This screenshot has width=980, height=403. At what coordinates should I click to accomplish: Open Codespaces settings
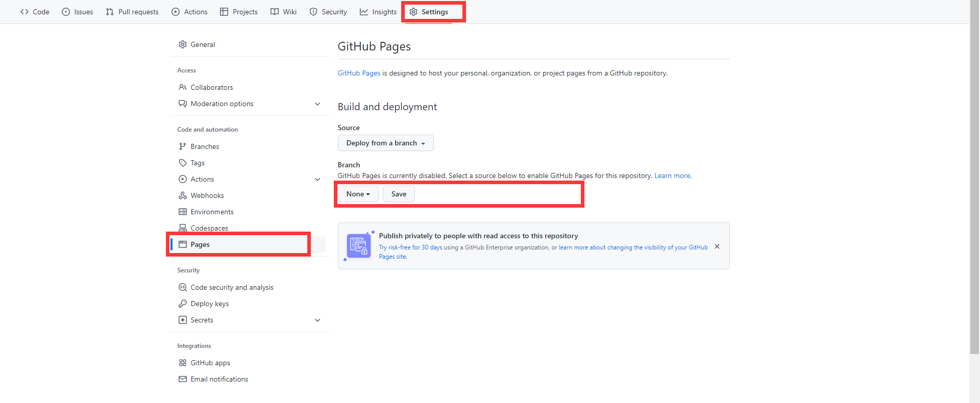250,228
